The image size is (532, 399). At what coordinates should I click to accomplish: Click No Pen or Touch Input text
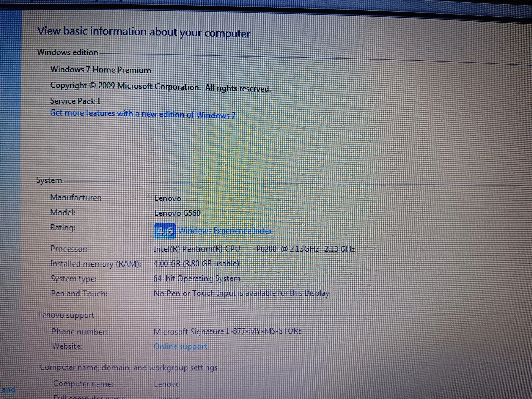click(241, 293)
